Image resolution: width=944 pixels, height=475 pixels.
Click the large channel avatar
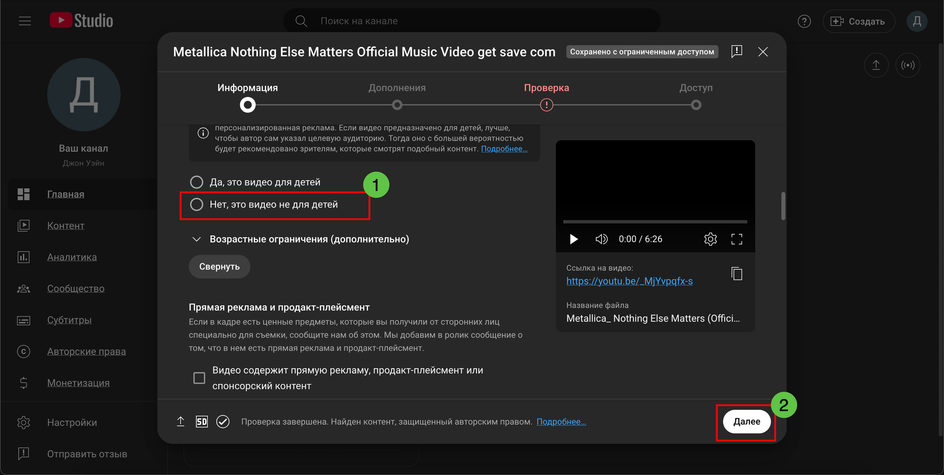point(84,95)
